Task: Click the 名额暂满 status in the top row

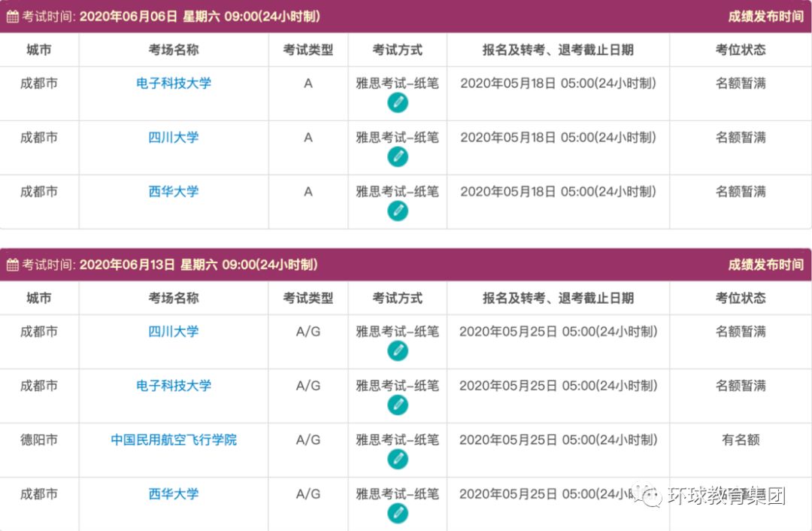Action: [741, 83]
